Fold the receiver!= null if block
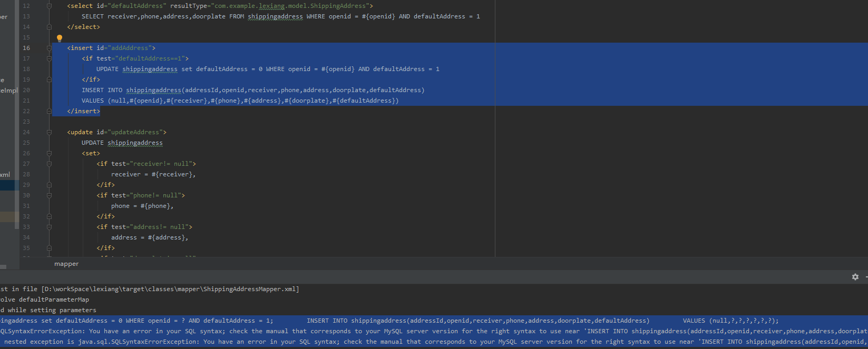 tap(49, 164)
